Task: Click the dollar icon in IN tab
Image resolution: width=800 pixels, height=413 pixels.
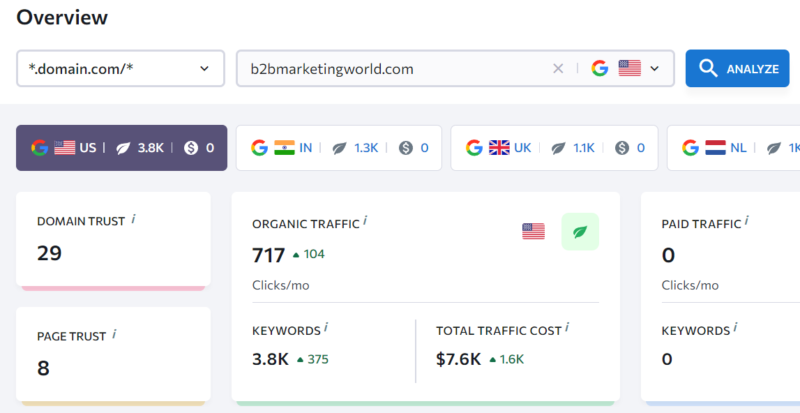Action: click(406, 148)
